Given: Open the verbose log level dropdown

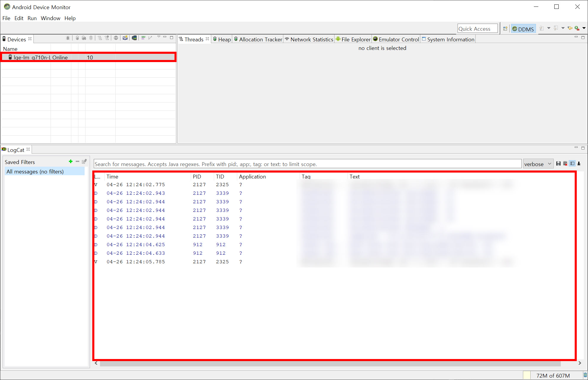Looking at the screenshot, I should [x=538, y=164].
